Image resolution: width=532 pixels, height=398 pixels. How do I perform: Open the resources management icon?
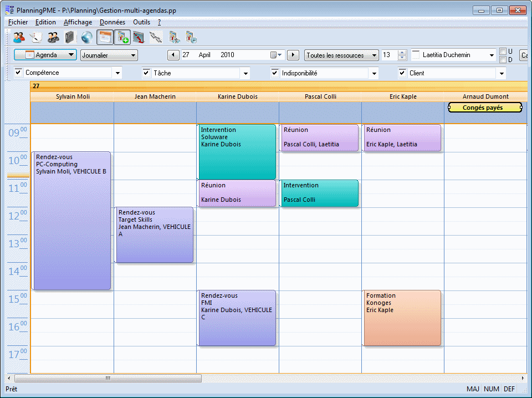(52, 37)
